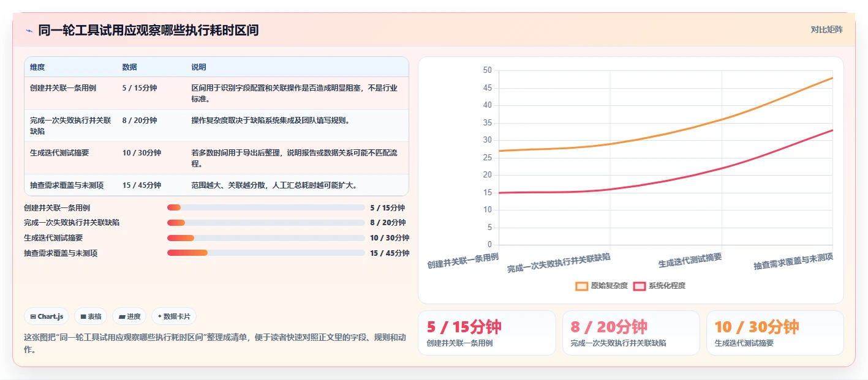
Task: Click the y-axis value 50
Action: (x=488, y=70)
